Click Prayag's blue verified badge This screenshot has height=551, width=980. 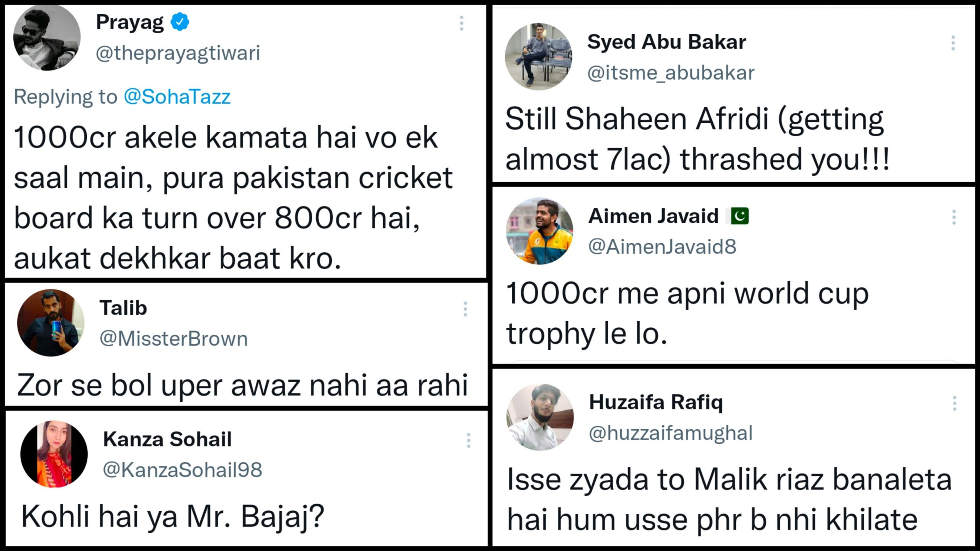180,22
